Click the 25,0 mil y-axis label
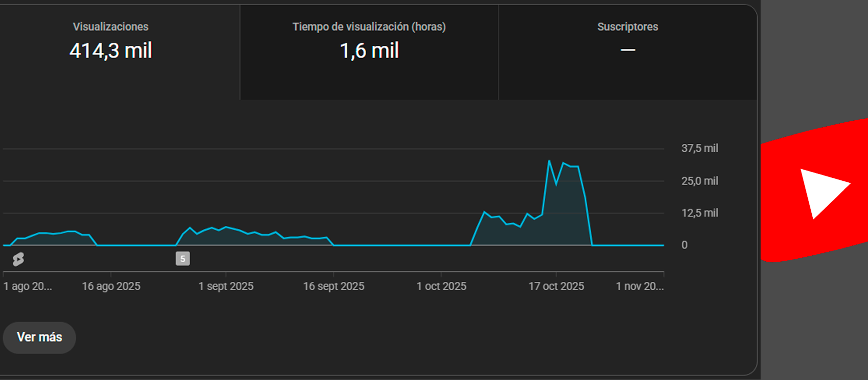 699,181
